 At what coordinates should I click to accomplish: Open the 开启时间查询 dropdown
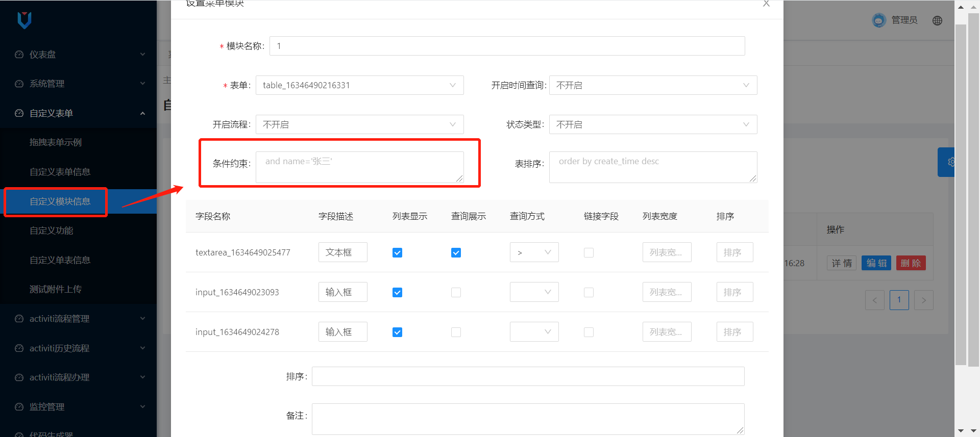pos(653,85)
